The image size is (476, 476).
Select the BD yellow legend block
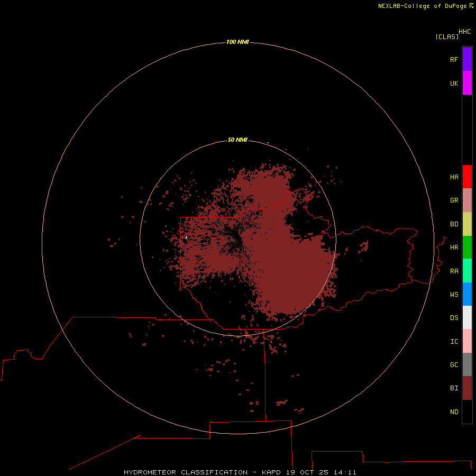tap(467, 224)
